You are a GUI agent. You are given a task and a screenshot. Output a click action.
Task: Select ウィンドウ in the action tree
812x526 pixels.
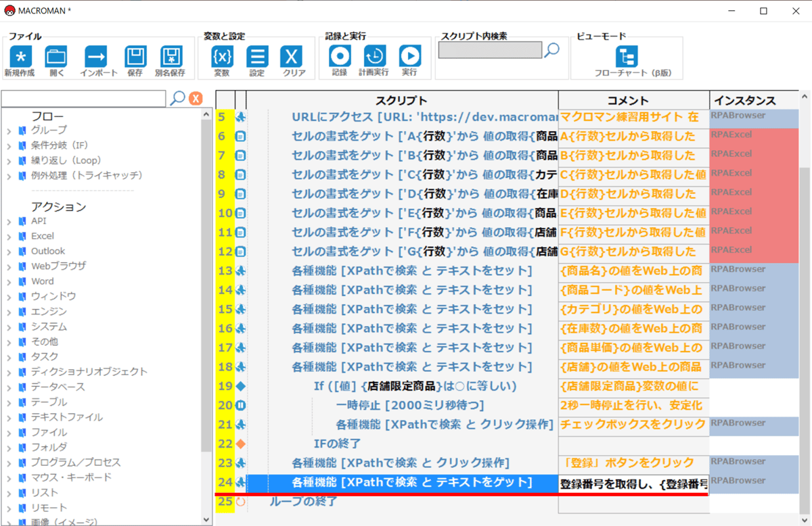point(53,296)
